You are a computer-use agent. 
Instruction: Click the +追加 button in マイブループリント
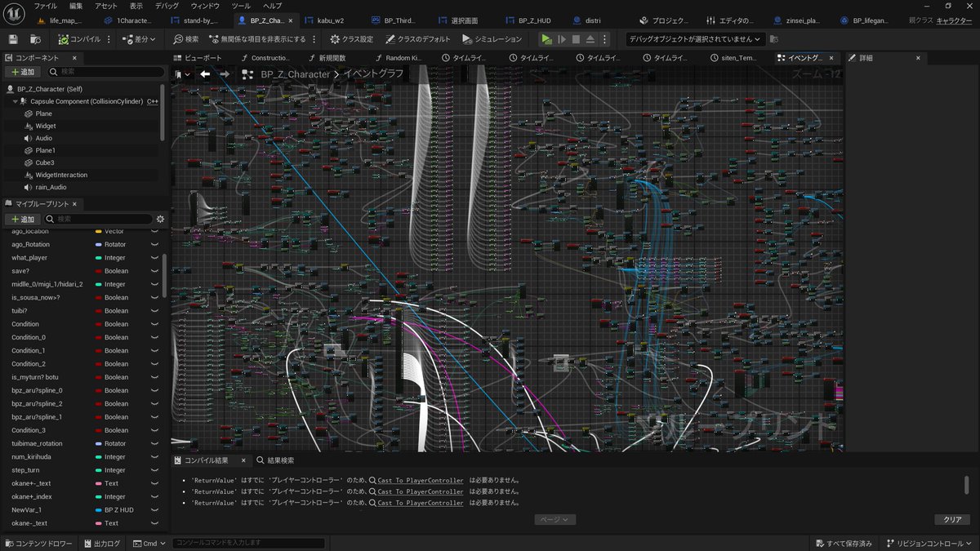[x=23, y=219]
